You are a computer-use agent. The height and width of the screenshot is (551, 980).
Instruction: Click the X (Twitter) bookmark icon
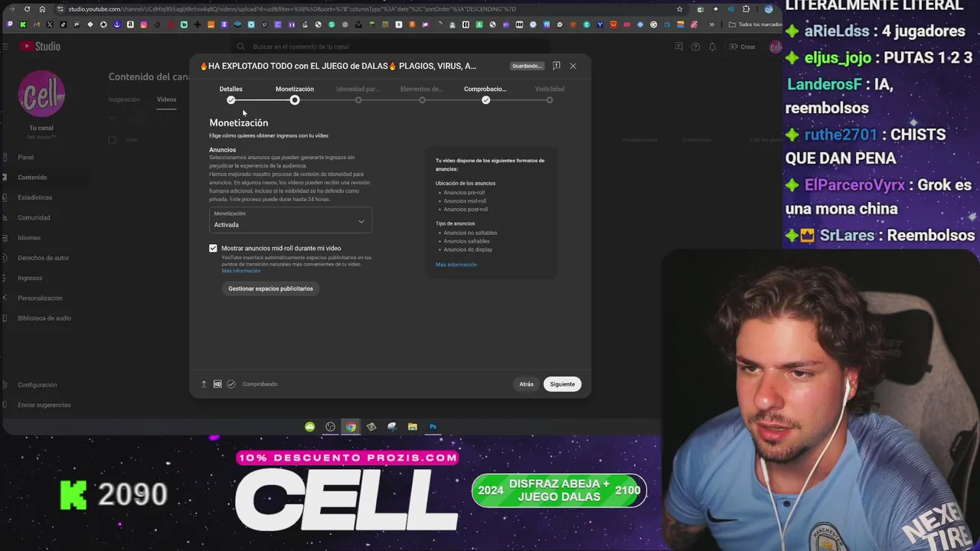point(50,24)
